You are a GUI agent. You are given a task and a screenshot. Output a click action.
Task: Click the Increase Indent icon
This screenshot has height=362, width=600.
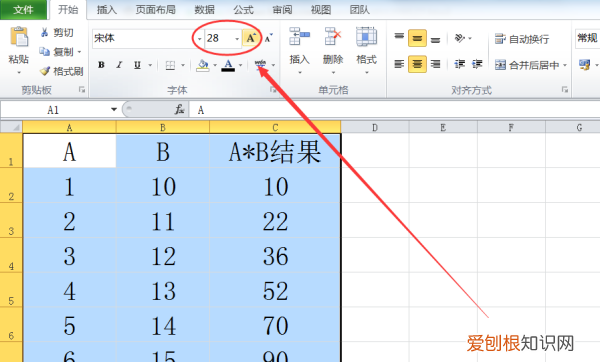(477, 64)
